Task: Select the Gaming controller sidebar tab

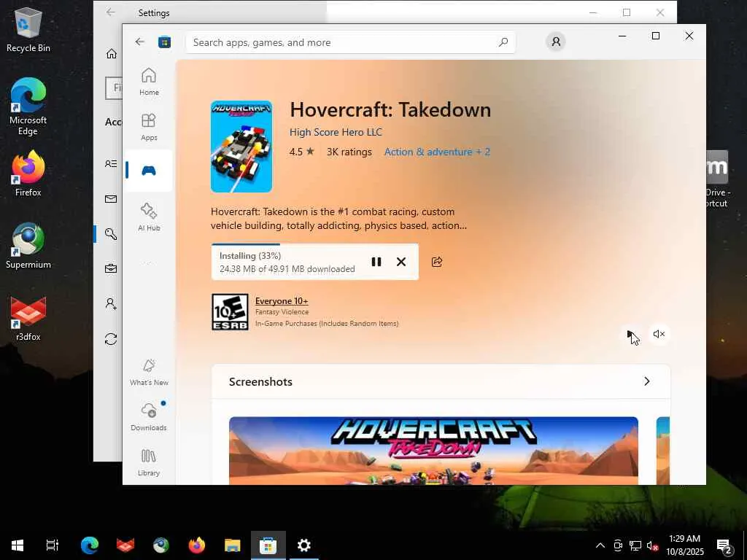Action: 149,171
